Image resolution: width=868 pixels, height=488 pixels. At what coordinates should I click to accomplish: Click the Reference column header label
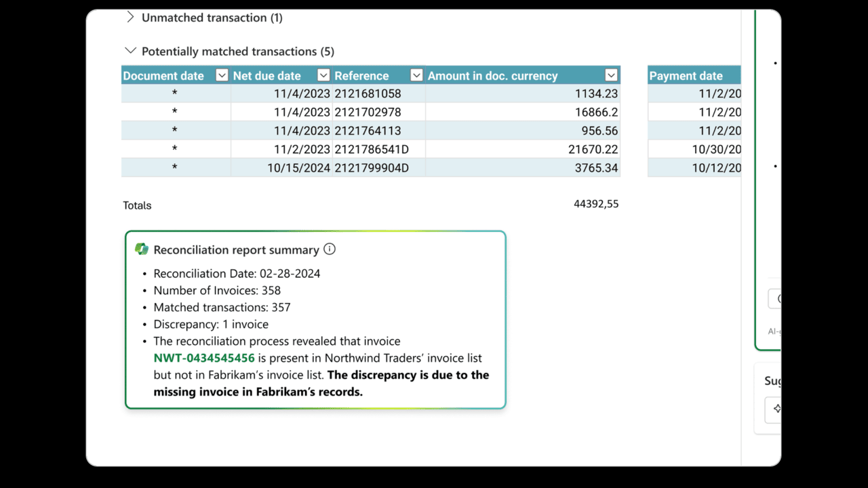pyautogui.click(x=361, y=76)
